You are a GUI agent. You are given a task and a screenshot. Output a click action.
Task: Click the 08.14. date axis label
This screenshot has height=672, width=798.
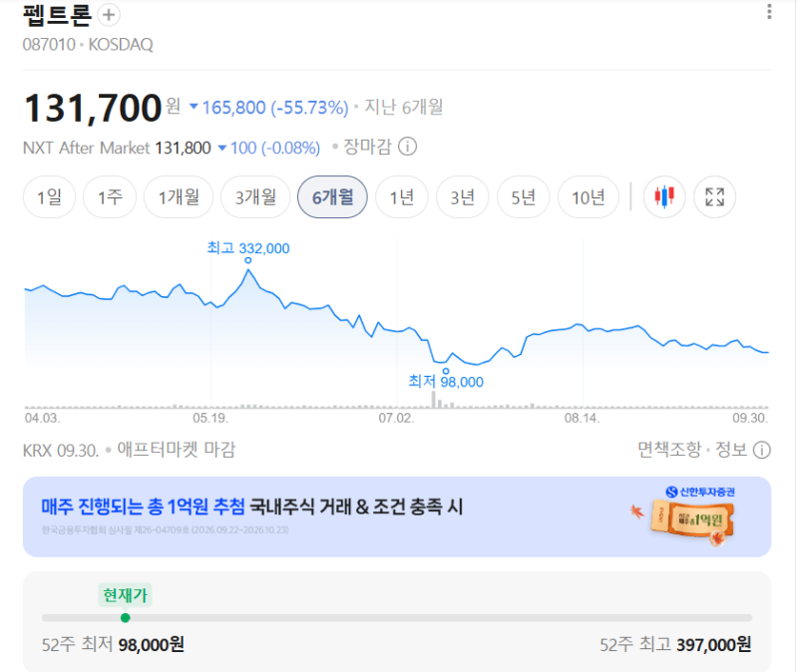point(582,418)
